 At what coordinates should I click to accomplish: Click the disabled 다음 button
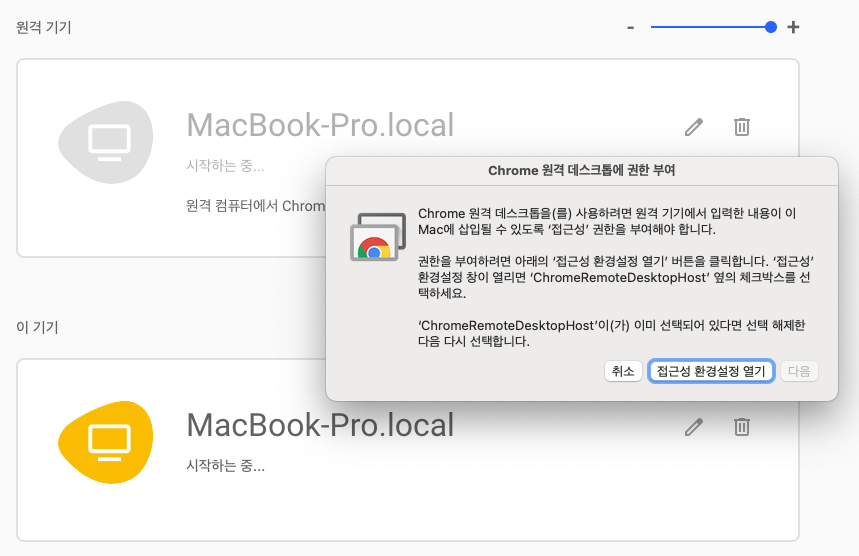click(x=799, y=371)
